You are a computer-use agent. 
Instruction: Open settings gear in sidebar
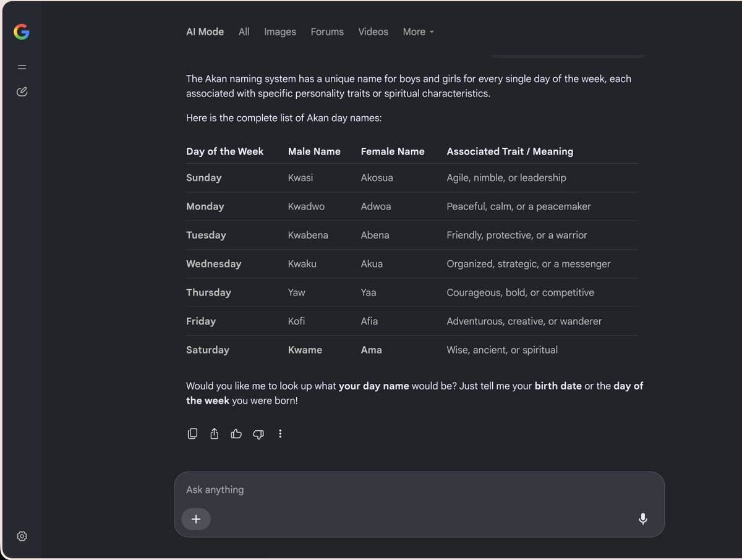click(22, 536)
